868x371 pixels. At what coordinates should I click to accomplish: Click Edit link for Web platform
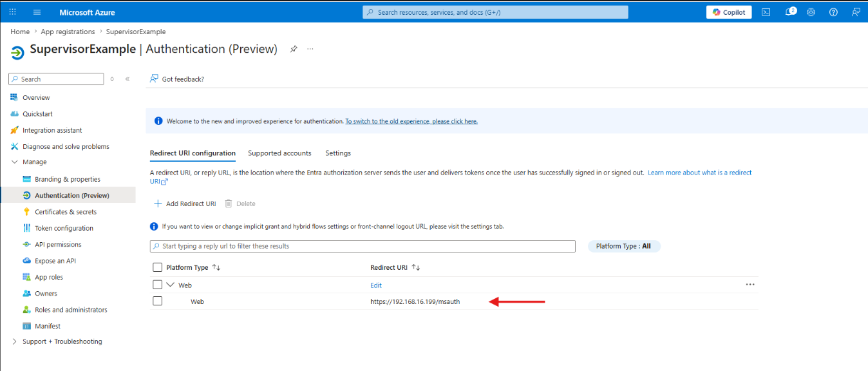[376, 285]
